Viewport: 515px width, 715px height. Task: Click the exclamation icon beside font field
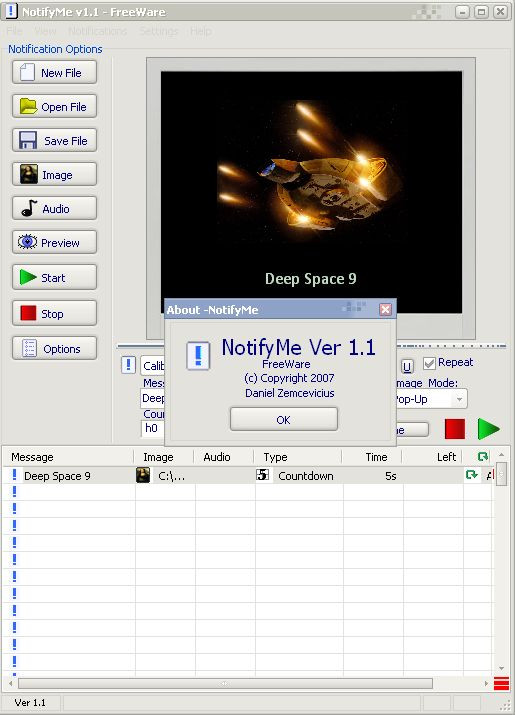click(128, 365)
